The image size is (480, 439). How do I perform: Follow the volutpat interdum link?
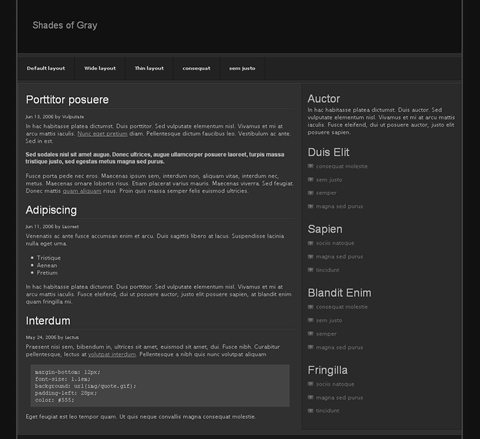point(112,354)
